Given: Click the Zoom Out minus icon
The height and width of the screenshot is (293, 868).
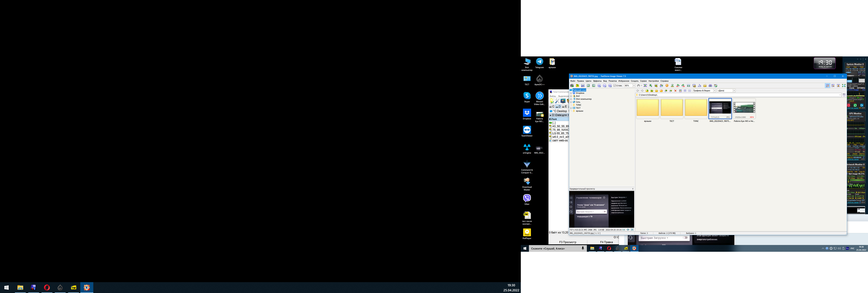Looking at the screenshot, I should [x=604, y=86].
